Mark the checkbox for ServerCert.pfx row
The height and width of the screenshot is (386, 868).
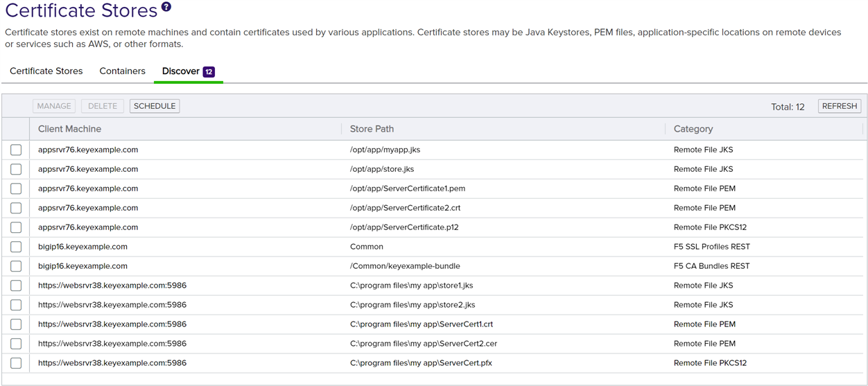point(16,363)
